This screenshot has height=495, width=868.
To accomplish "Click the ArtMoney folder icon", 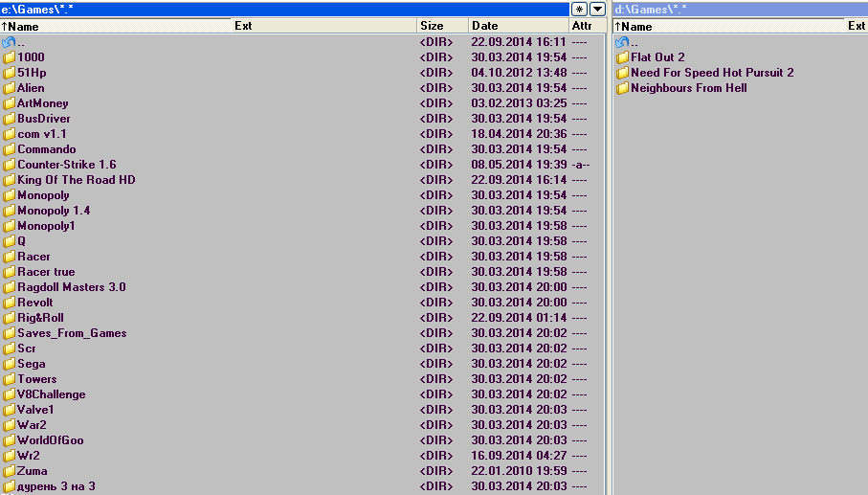I will coord(9,103).
